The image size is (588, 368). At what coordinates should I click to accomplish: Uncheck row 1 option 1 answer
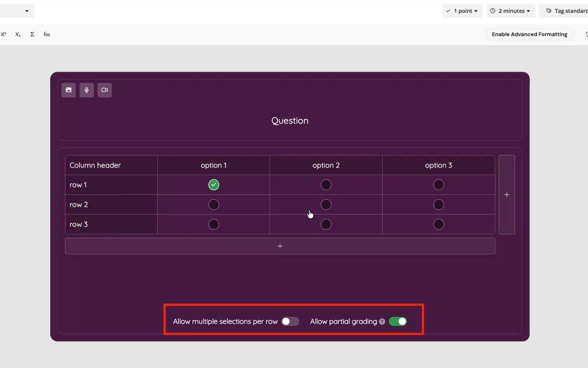[x=214, y=185]
